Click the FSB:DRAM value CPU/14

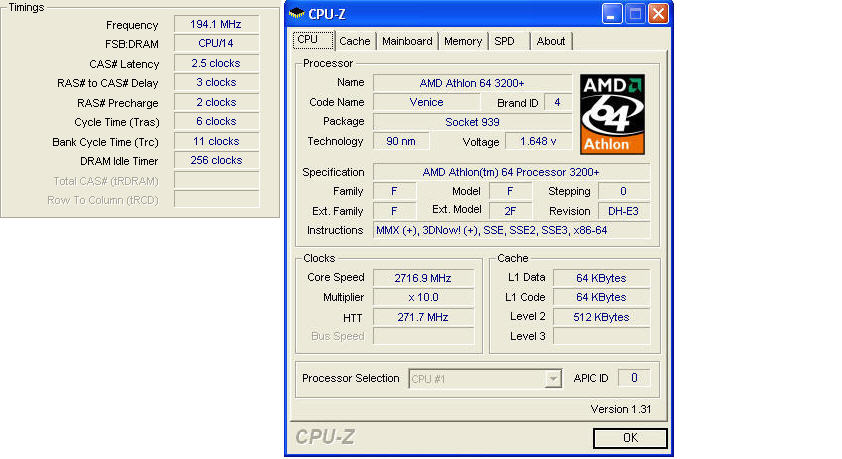[216, 43]
